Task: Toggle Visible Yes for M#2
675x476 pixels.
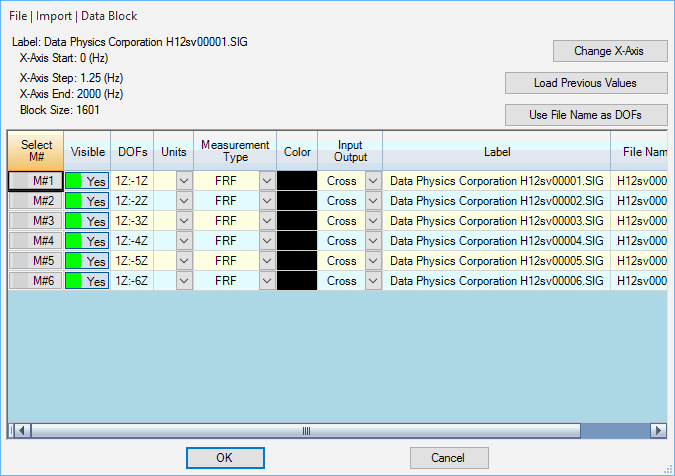Action: pyautogui.click(x=87, y=201)
